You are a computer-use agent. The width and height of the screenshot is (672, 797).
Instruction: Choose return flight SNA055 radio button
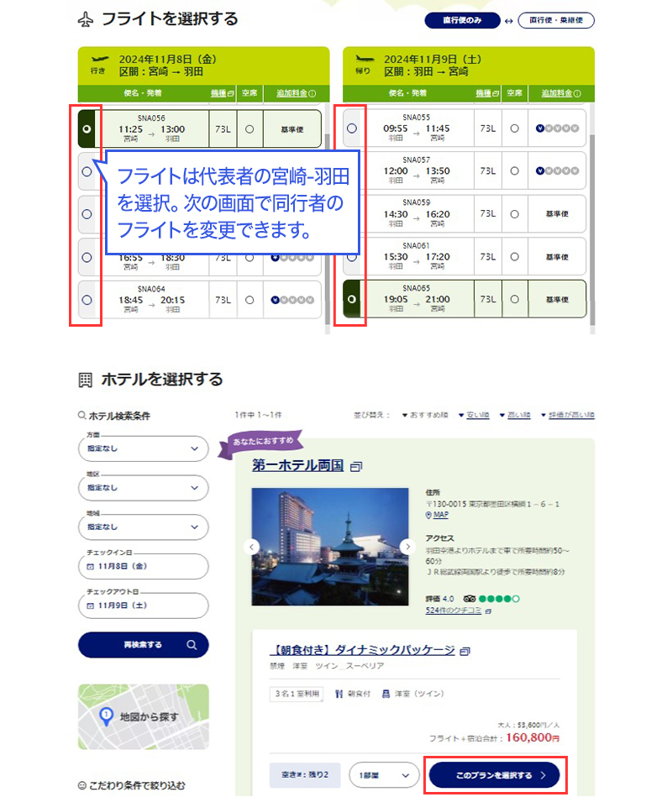coord(351,128)
